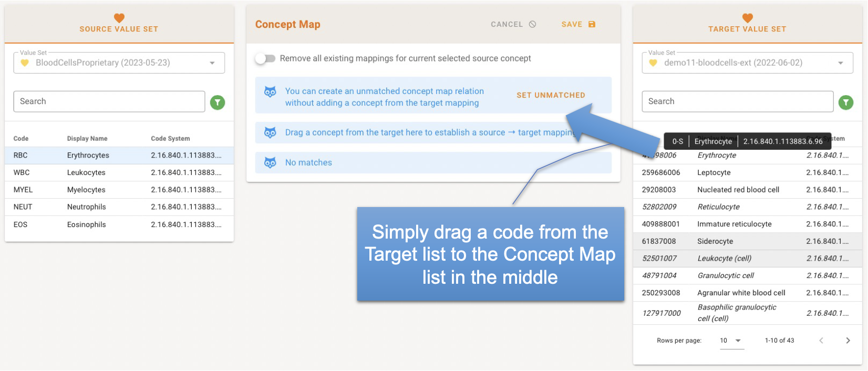This screenshot has width=868, height=371.
Task: Open the BloodCellsProprietary value set dropdown
Action: (212, 63)
